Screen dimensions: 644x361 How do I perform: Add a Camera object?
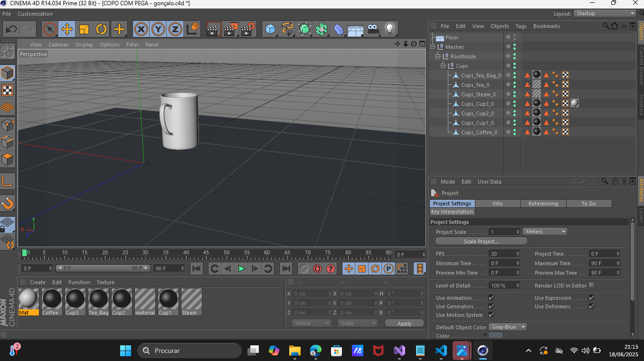(x=373, y=29)
